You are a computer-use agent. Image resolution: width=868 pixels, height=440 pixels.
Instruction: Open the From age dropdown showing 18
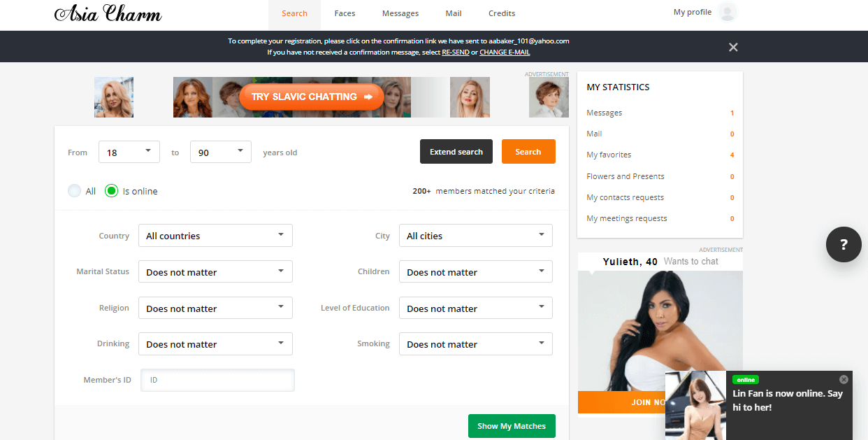[129, 152]
